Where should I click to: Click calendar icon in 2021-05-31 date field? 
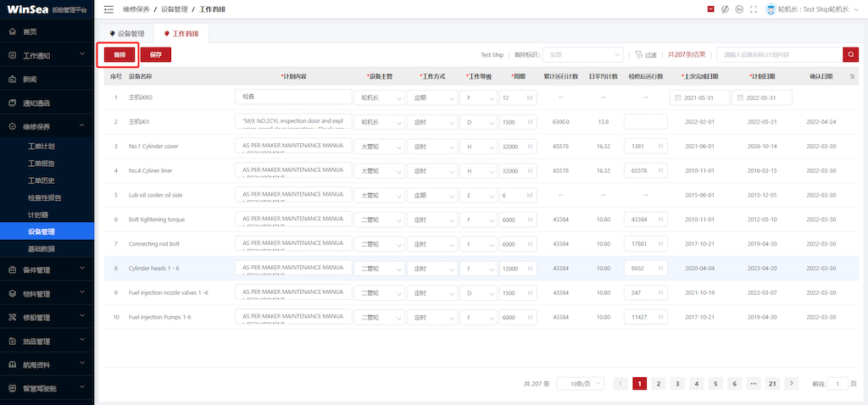(x=679, y=98)
